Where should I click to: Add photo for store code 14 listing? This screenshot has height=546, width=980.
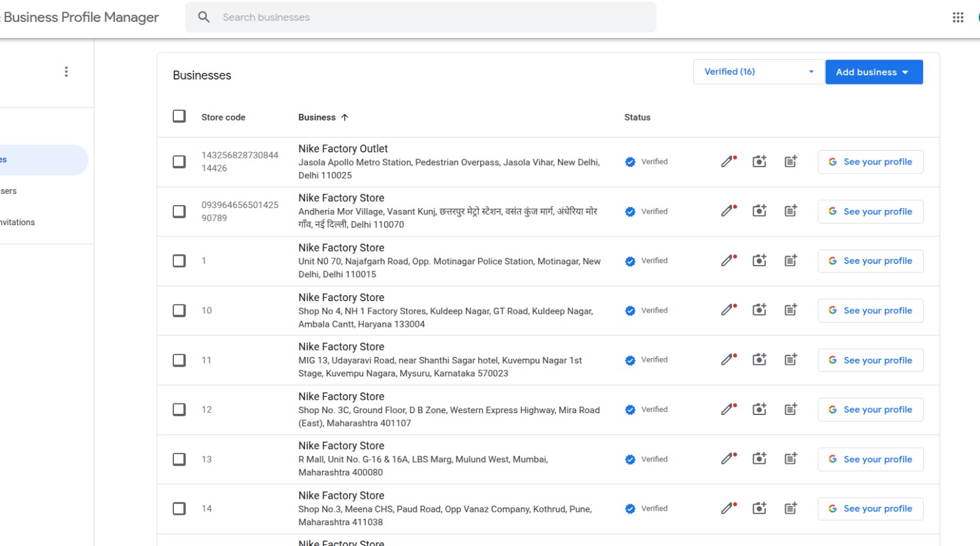click(x=759, y=509)
